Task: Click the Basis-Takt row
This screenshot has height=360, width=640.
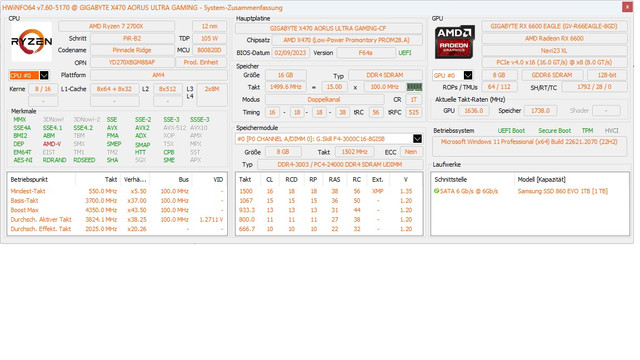Action: [x=117, y=200]
